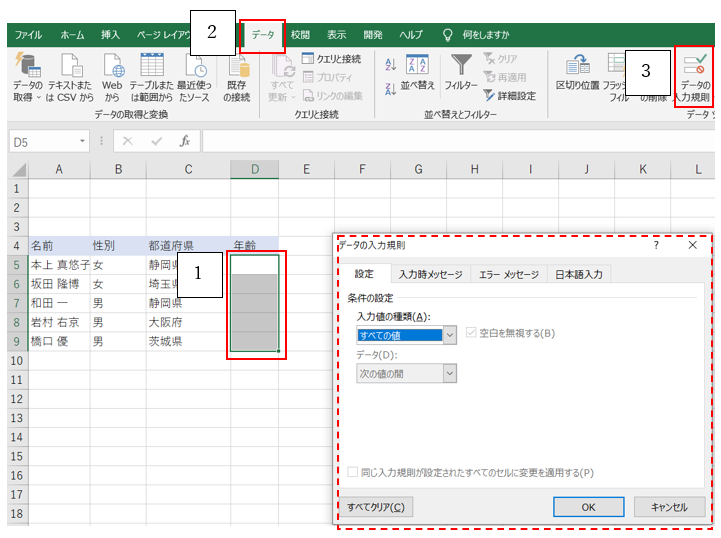Click the テキストまたは CSV から icon

point(72,68)
